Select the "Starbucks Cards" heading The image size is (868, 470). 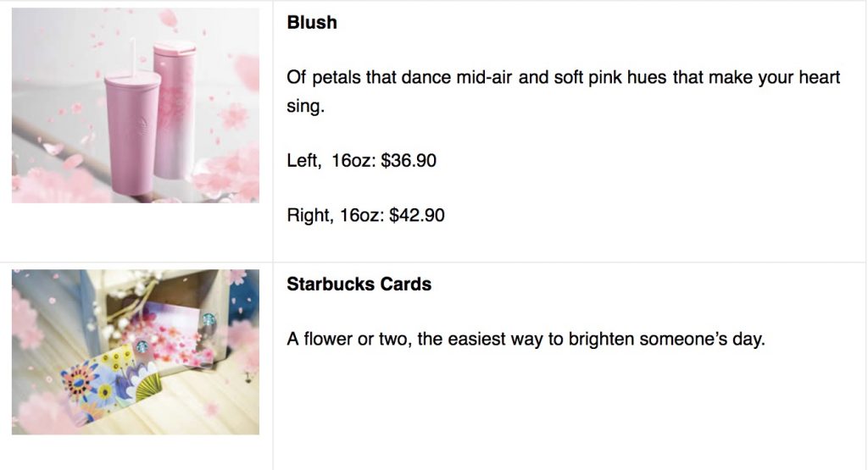359,285
